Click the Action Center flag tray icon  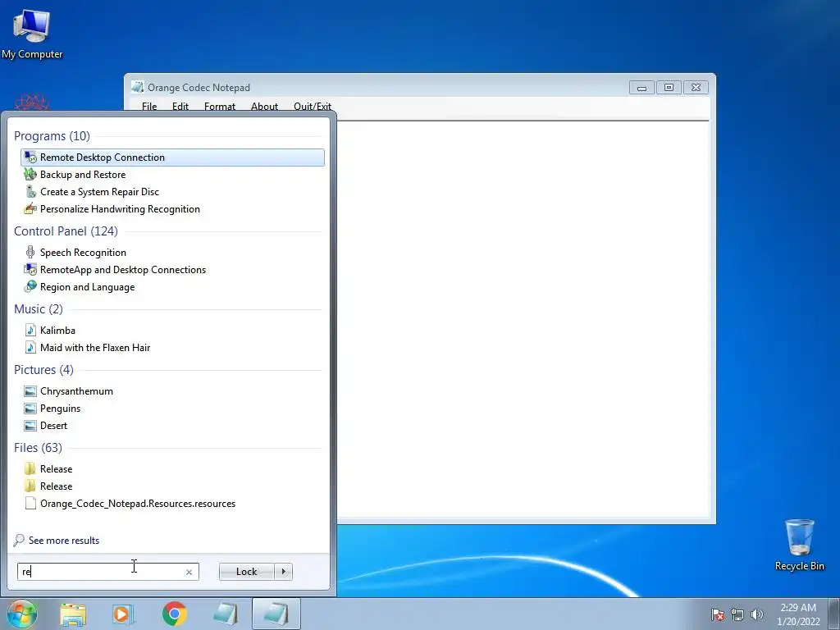(717, 614)
